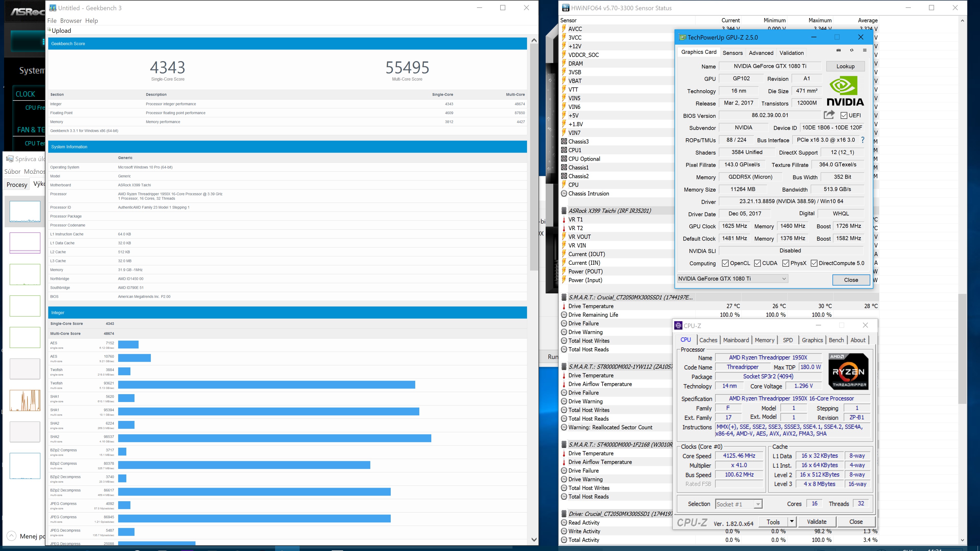This screenshot has width=980, height=551.
Task: Click the GPU Name field in GPU-Z
Action: click(770, 66)
